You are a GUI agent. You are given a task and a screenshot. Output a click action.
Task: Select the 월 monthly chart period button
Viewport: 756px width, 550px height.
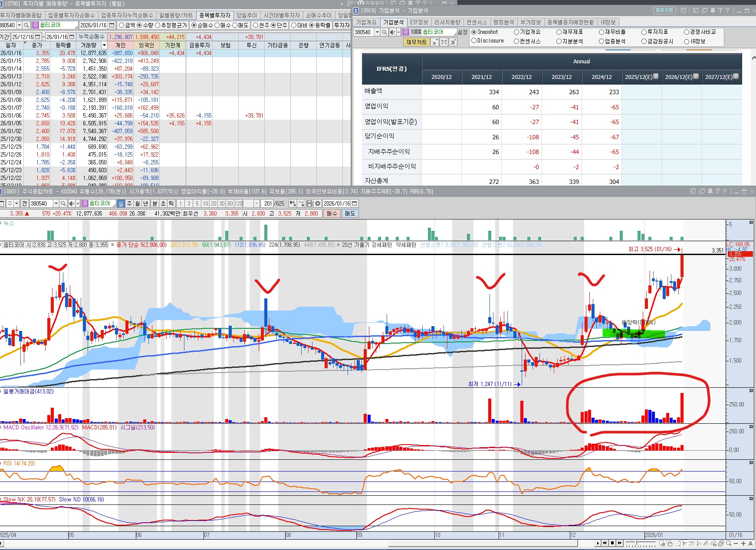(x=138, y=203)
